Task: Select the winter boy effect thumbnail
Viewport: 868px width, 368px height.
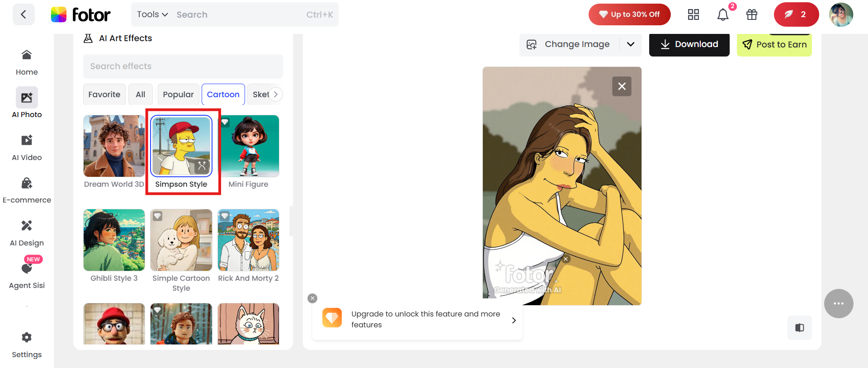Action: pyautogui.click(x=181, y=324)
